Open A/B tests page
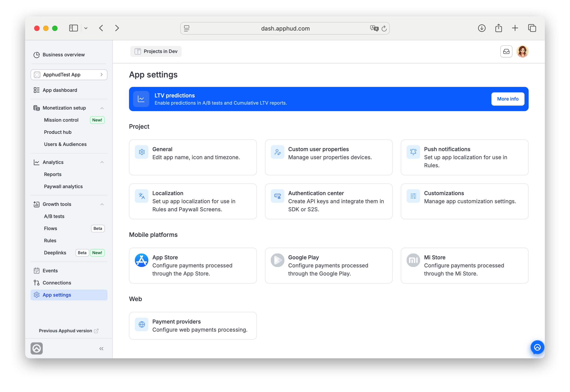This screenshot has width=570, height=392. tap(54, 216)
